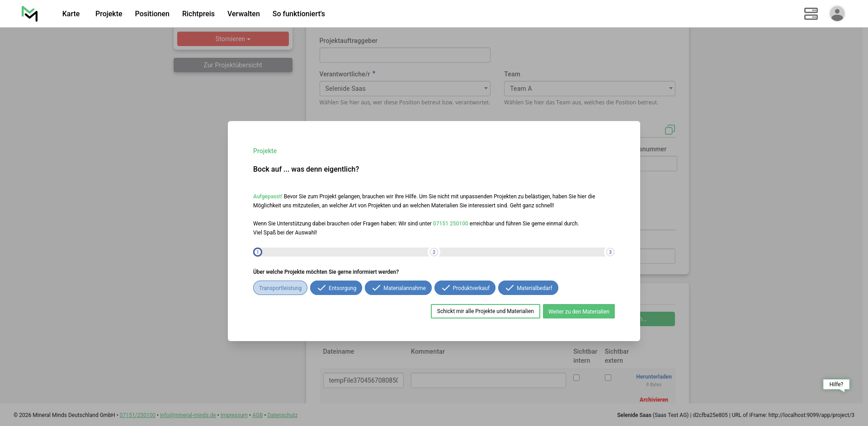
Task: Jump to step 3 progress marker
Action: point(610,252)
